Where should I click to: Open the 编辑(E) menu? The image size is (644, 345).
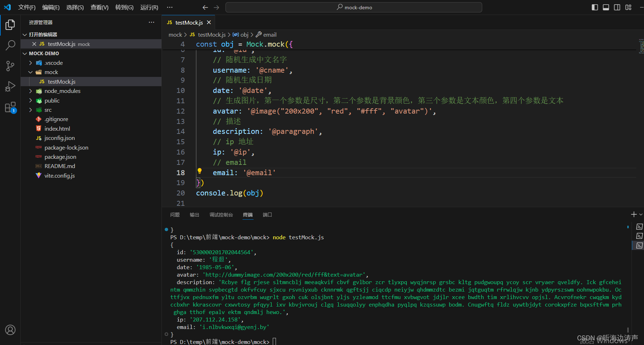point(51,7)
